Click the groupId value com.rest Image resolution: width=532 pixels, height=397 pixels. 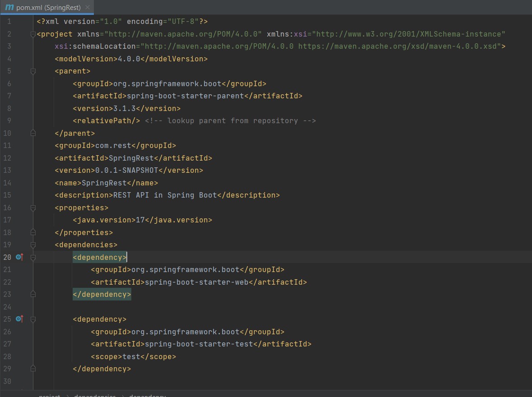click(113, 146)
